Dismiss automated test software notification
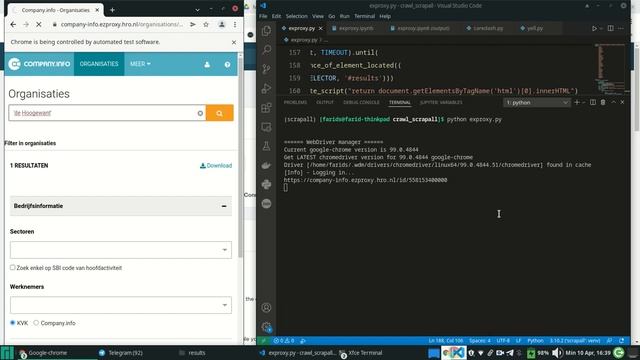The image size is (640, 360). click(234, 42)
